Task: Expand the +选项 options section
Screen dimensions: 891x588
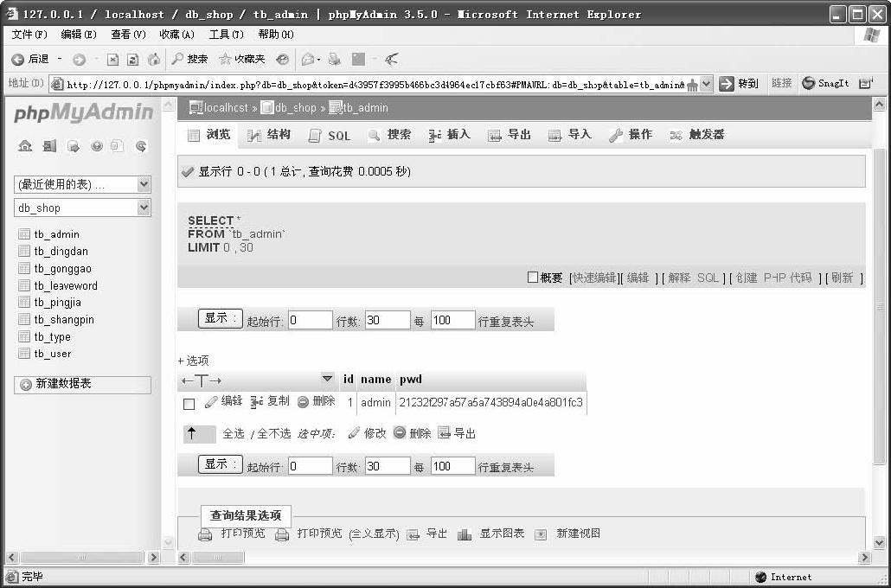Action: (193, 361)
